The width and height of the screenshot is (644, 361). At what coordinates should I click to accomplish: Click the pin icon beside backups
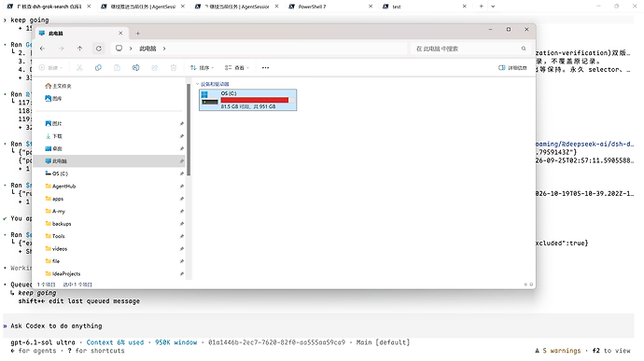coord(182,224)
